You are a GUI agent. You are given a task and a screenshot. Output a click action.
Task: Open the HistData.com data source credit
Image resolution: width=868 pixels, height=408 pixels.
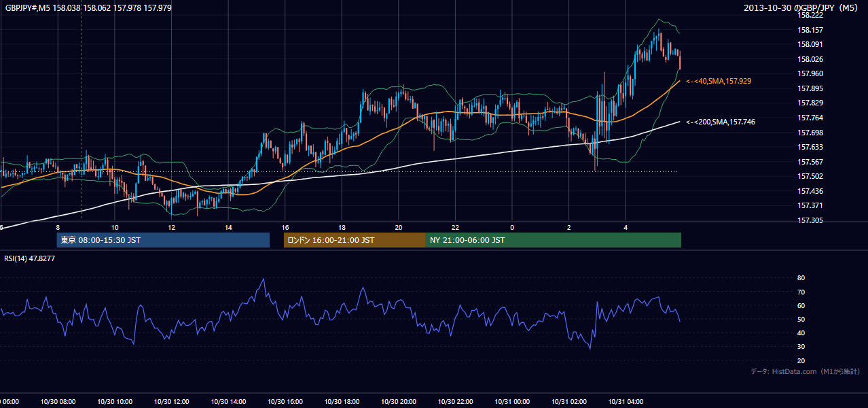coord(806,371)
